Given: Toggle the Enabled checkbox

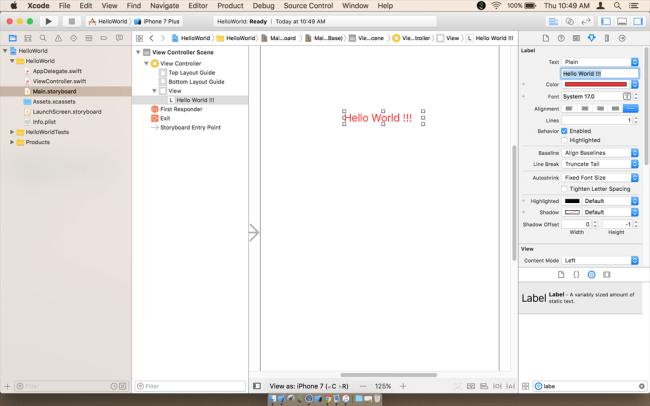Looking at the screenshot, I should click(x=564, y=131).
